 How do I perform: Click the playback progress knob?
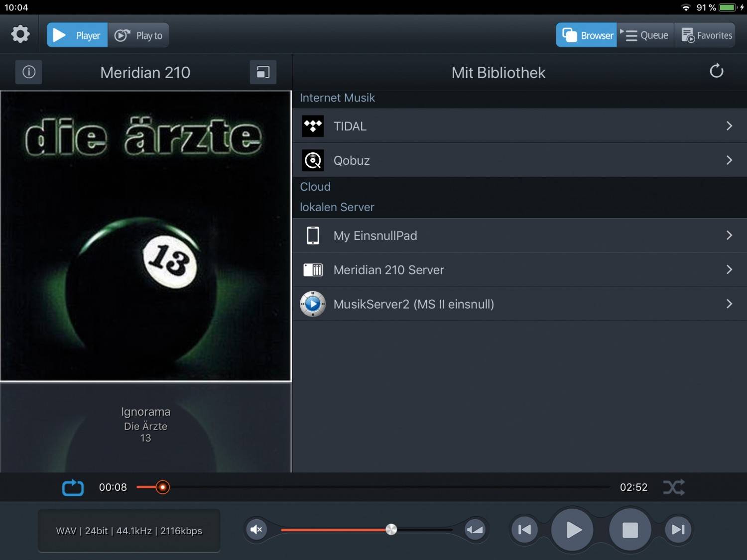[162, 487]
